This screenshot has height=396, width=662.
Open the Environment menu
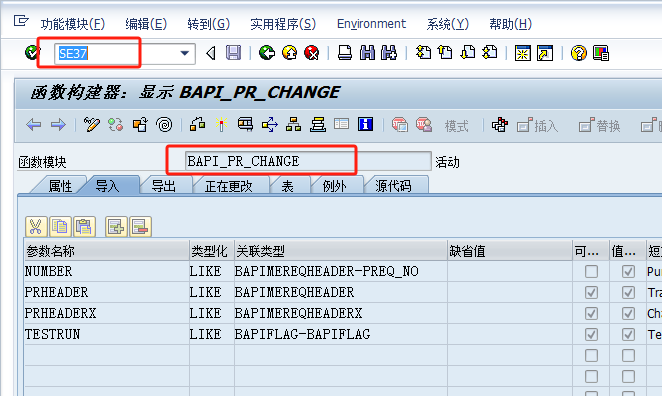(372, 24)
